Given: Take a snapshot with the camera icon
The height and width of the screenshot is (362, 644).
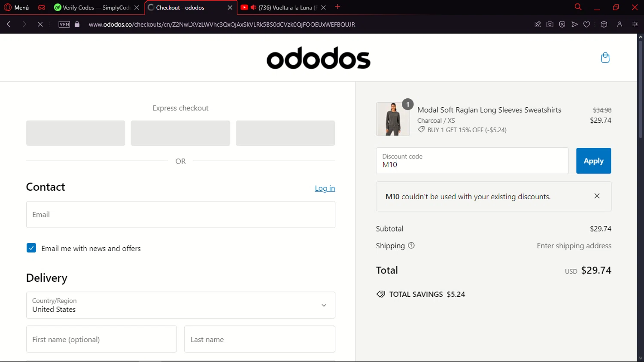Looking at the screenshot, I should 550,24.
